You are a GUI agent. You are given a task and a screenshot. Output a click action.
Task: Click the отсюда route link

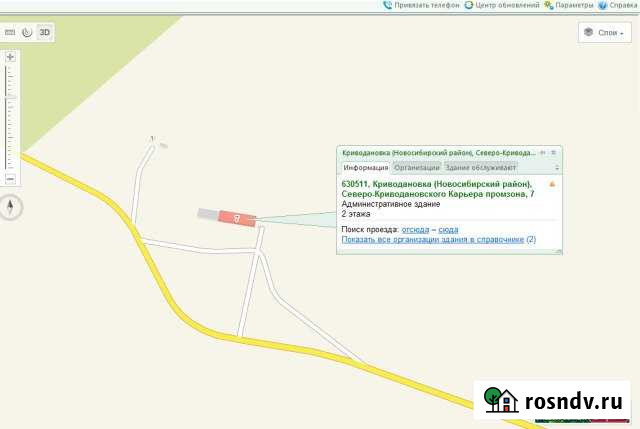point(415,230)
